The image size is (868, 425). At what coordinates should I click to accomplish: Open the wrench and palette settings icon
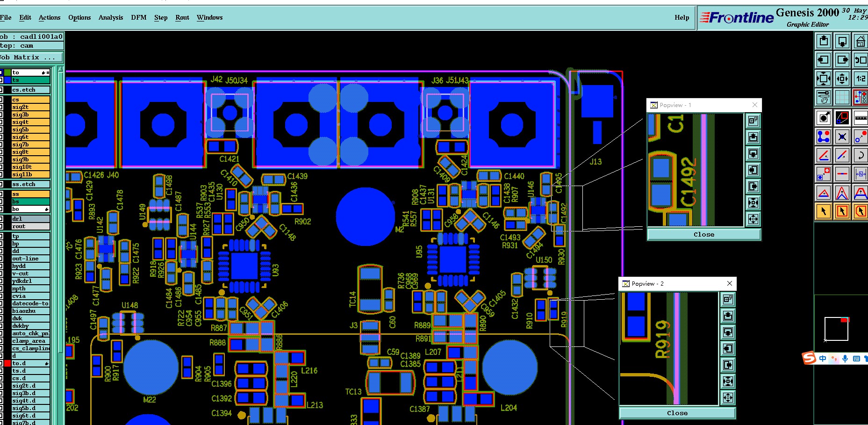click(x=824, y=97)
